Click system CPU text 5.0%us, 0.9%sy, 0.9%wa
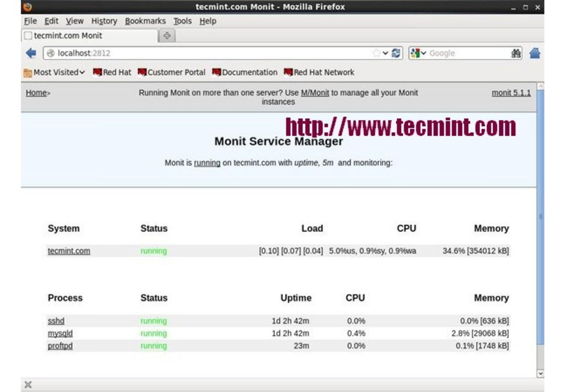Screen dimensions: 567x392 (373, 251)
